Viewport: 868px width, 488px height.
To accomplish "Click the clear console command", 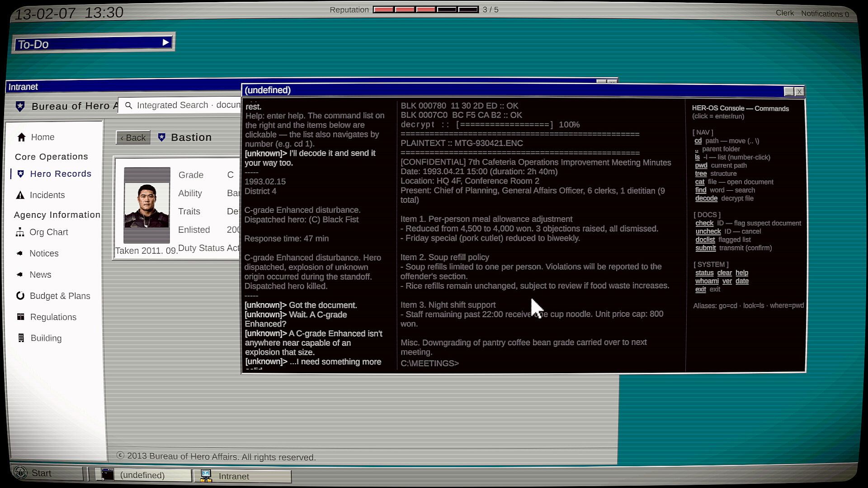I will pyautogui.click(x=724, y=272).
